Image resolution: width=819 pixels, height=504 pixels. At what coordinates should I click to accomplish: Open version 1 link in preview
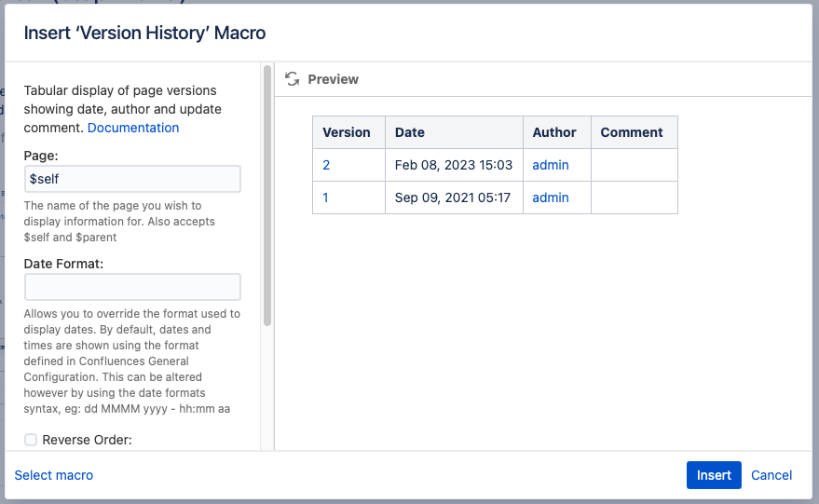[325, 198]
